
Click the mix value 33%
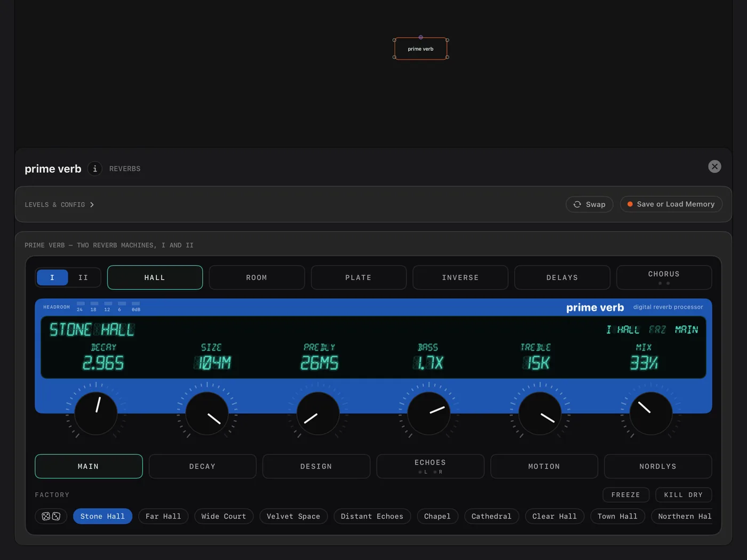click(644, 363)
